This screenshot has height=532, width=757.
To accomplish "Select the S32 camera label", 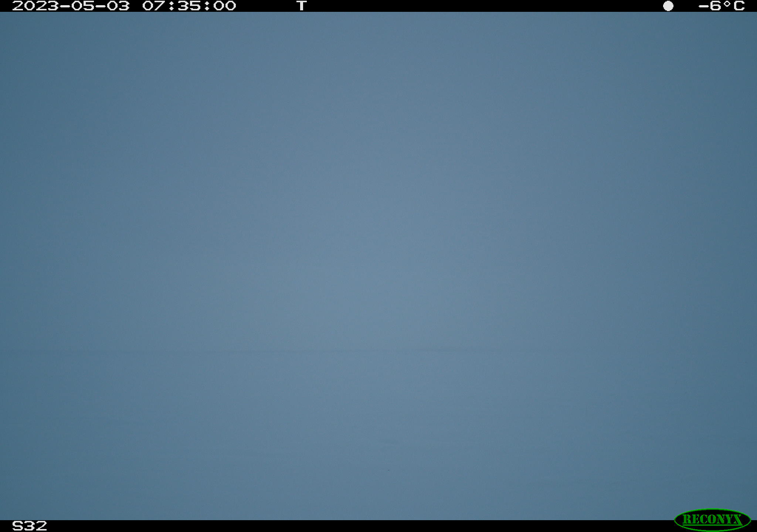I will coord(30,526).
